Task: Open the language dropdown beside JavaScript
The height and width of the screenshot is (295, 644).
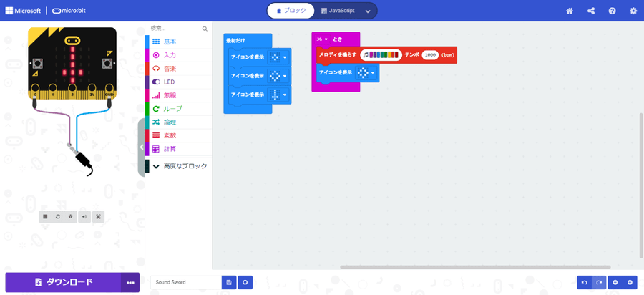Action: tap(368, 11)
